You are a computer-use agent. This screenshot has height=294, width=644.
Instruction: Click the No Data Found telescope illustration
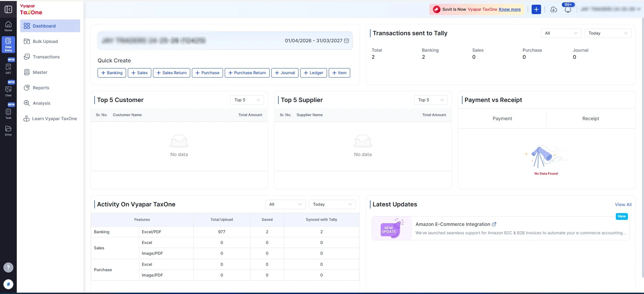pos(546,157)
